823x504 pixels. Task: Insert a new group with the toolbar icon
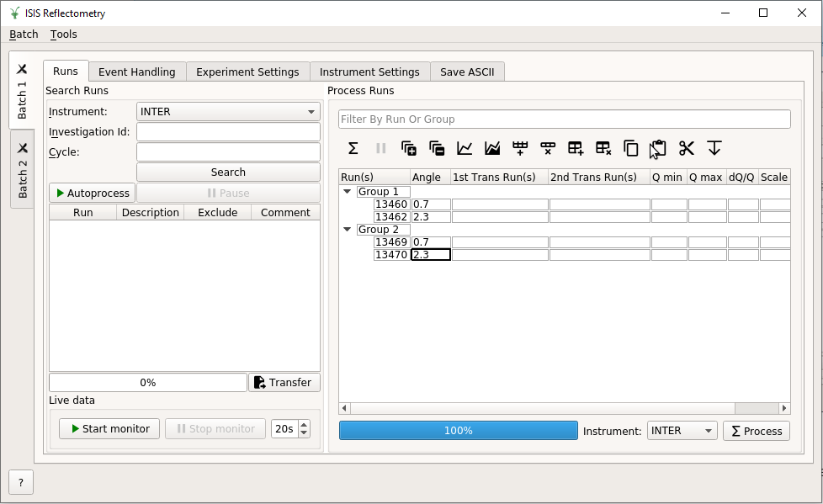coord(576,148)
